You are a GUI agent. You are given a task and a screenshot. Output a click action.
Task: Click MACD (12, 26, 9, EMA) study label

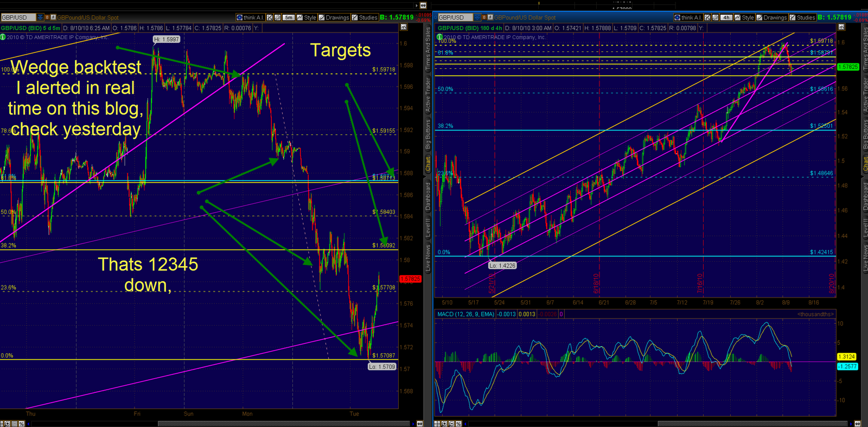466,314
